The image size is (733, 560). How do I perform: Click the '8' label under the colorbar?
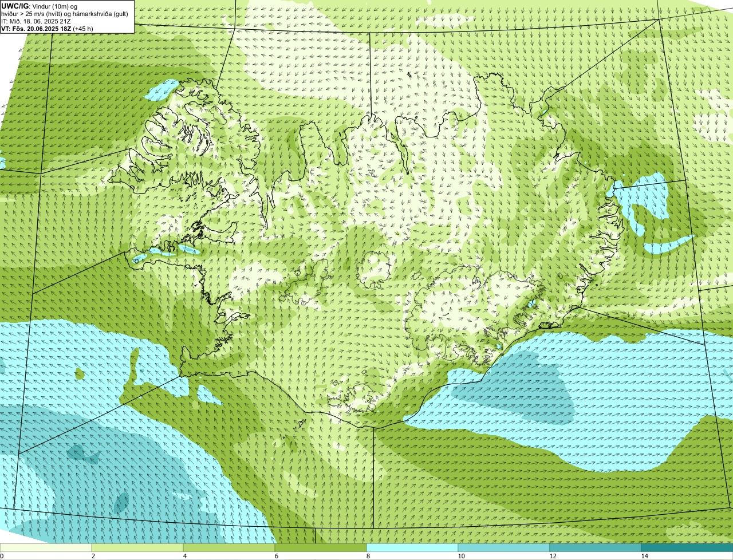point(368,556)
